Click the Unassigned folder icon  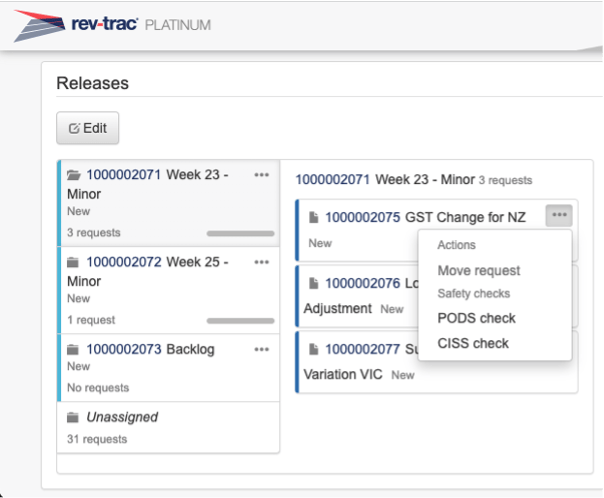(x=74, y=417)
